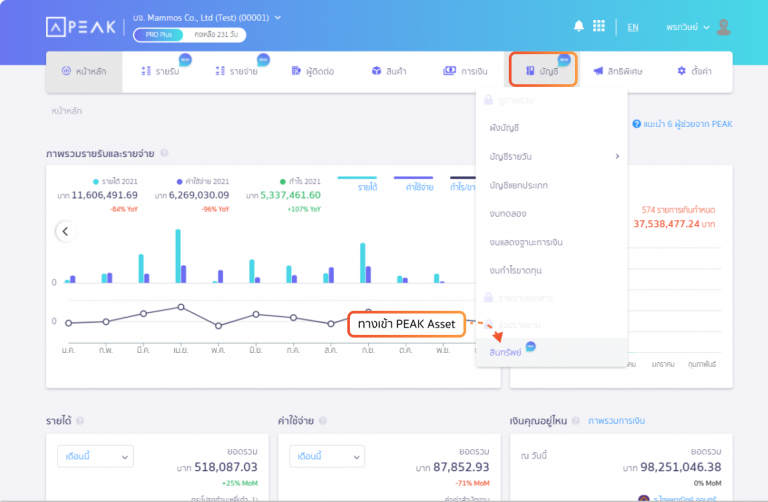The image size is (768, 502).
Task: Click the PRO Plus plan badge
Action: (x=159, y=35)
